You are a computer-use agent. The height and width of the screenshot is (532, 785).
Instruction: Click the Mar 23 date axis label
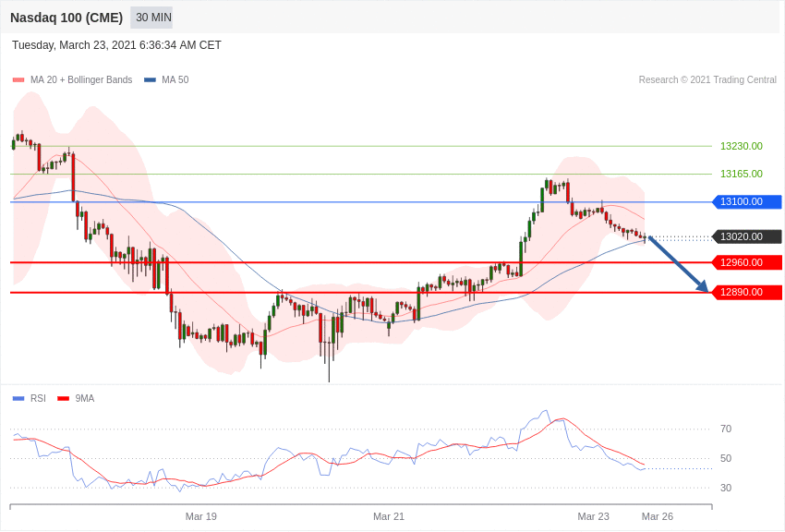coord(593,516)
